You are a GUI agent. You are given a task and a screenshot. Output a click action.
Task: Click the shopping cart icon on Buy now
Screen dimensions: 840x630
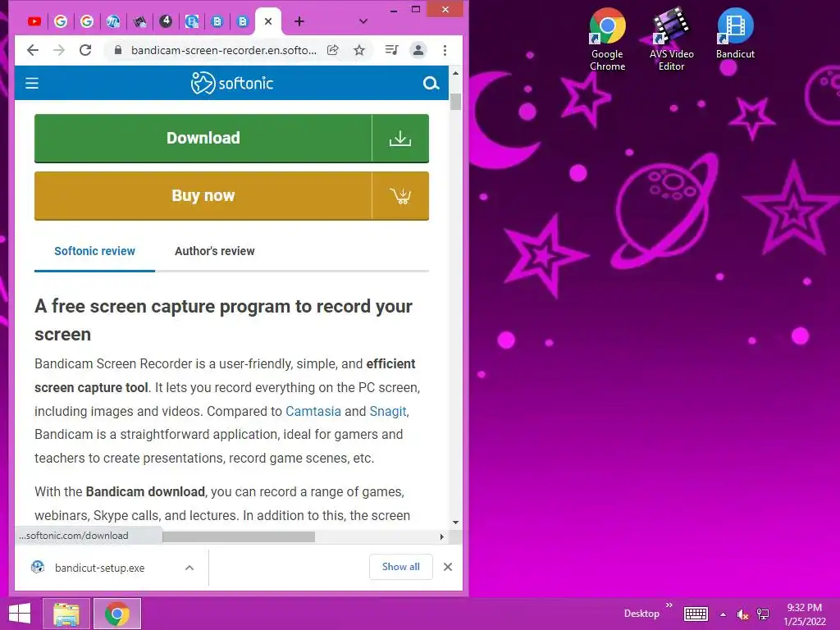click(400, 195)
